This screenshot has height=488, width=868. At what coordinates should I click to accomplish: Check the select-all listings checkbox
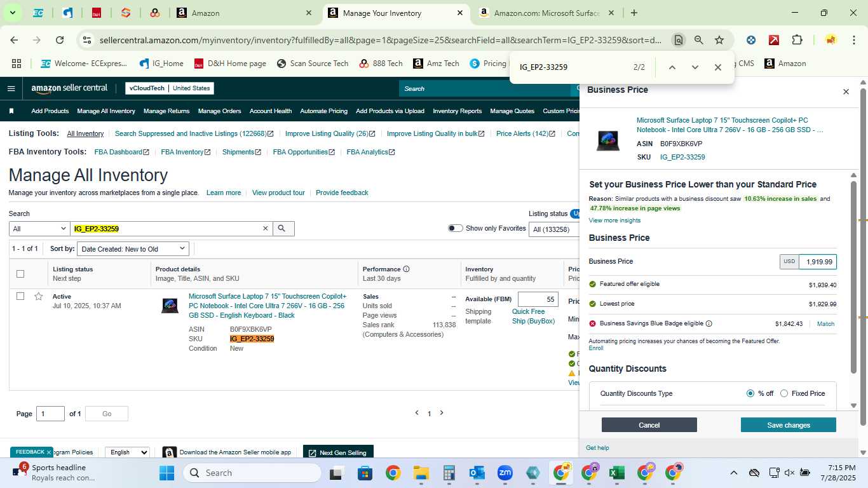pyautogui.click(x=20, y=274)
